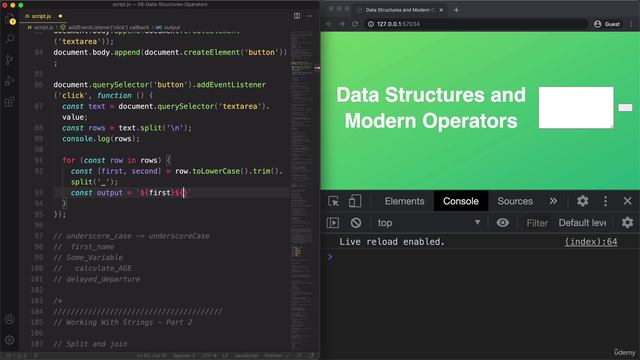Go forward in browser
The height and width of the screenshot is (360, 640).
(x=342, y=24)
